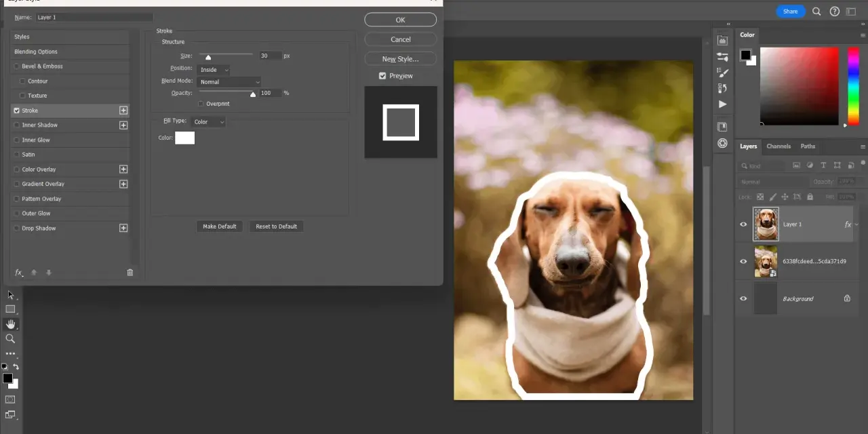Add another Stroke effect plus icon
The width and height of the screenshot is (868, 434).
123,111
